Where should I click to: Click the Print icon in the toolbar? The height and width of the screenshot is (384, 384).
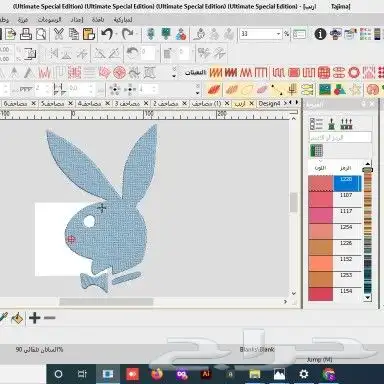click(x=26, y=34)
